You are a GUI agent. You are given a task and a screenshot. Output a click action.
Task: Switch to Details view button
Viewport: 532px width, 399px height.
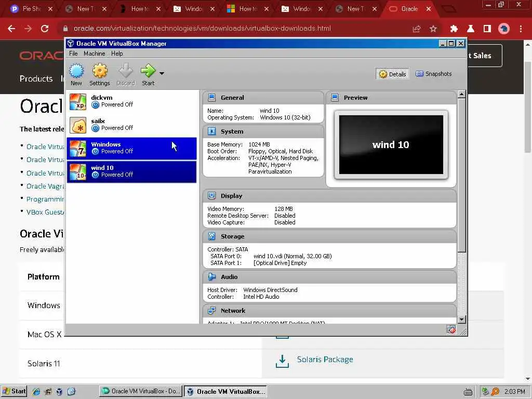click(x=393, y=74)
